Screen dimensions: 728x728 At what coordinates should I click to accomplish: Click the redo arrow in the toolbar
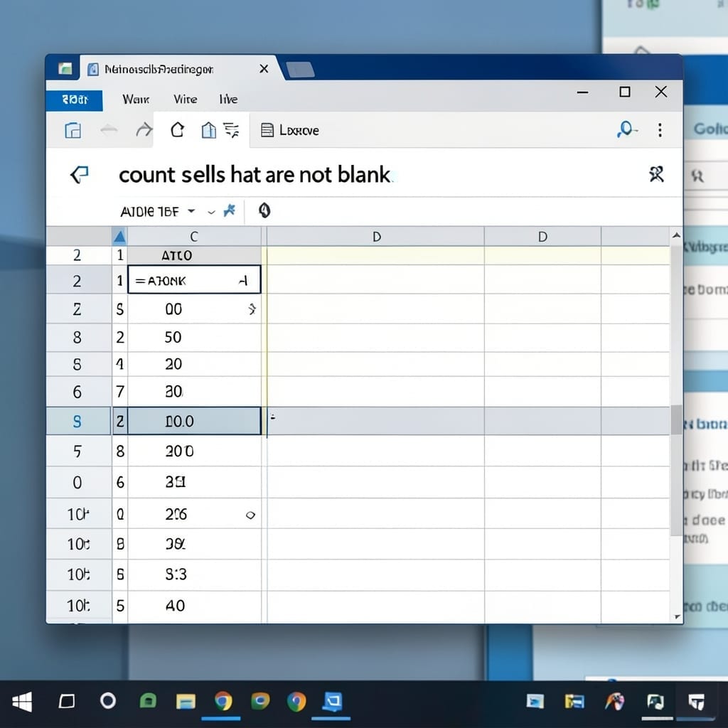pyautogui.click(x=144, y=130)
